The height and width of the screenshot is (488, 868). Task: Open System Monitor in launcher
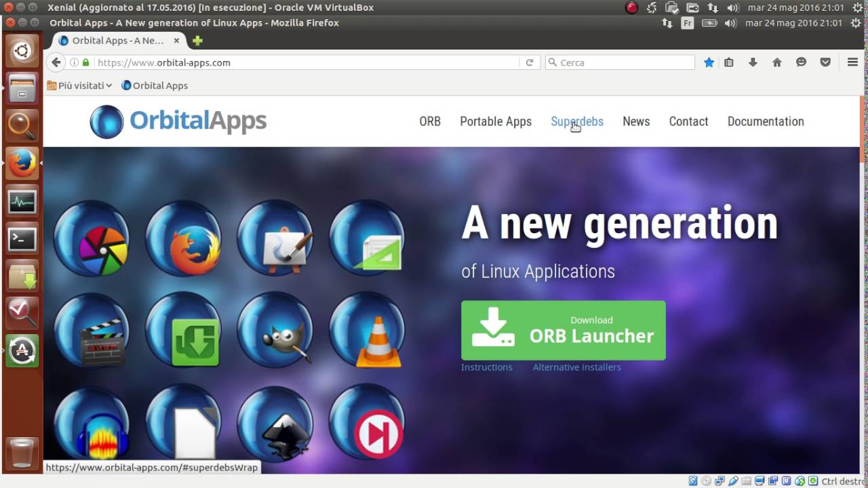pos(22,201)
